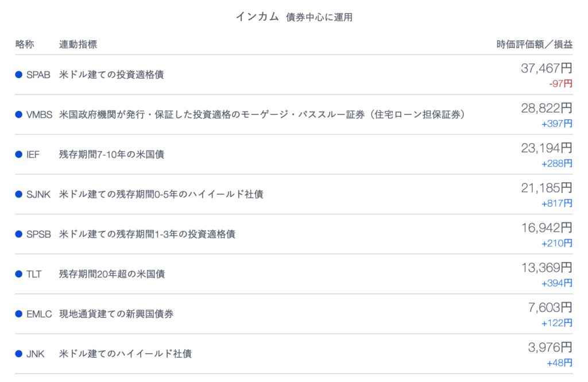Click the blue dot beside TLT
The image size is (588, 382).
(19, 274)
